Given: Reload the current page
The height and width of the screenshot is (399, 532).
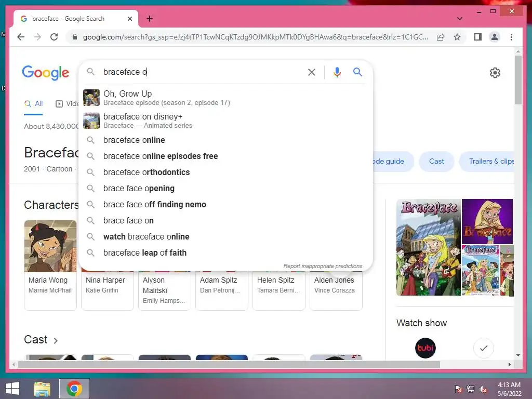Looking at the screenshot, I should [54, 37].
